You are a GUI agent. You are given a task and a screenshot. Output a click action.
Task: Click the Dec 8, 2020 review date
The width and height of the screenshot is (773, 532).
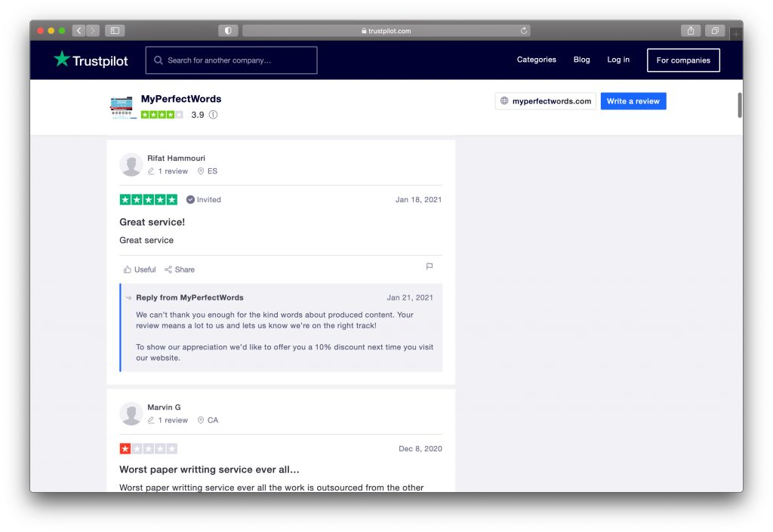click(x=420, y=449)
